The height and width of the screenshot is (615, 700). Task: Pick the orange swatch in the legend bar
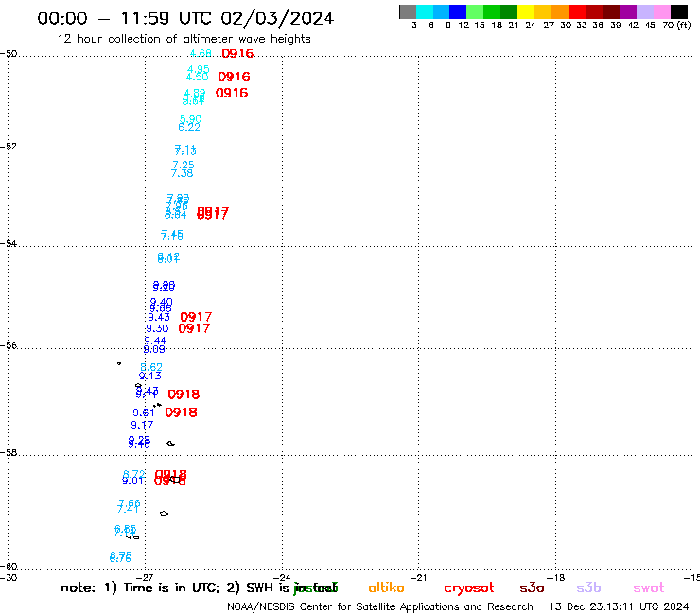click(x=560, y=11)
